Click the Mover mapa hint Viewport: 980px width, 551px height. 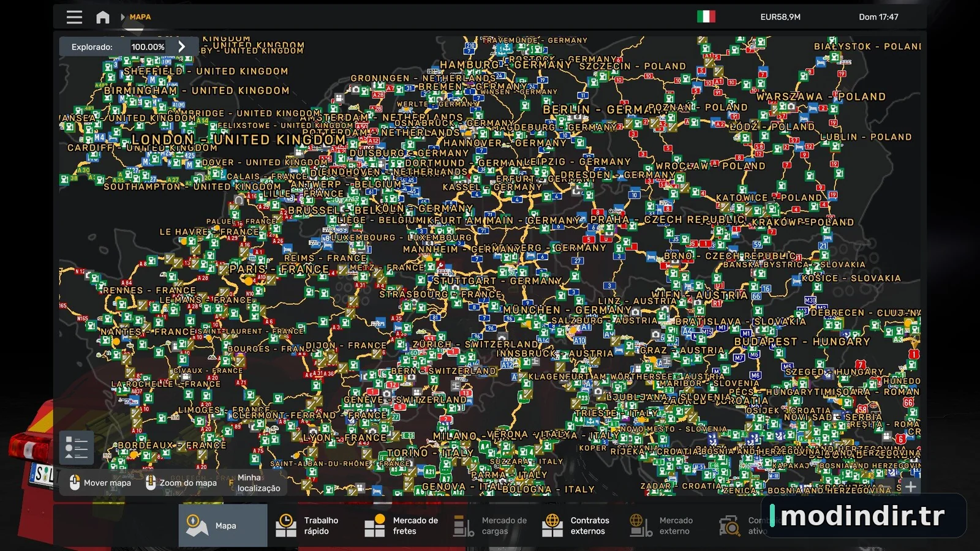100,482
